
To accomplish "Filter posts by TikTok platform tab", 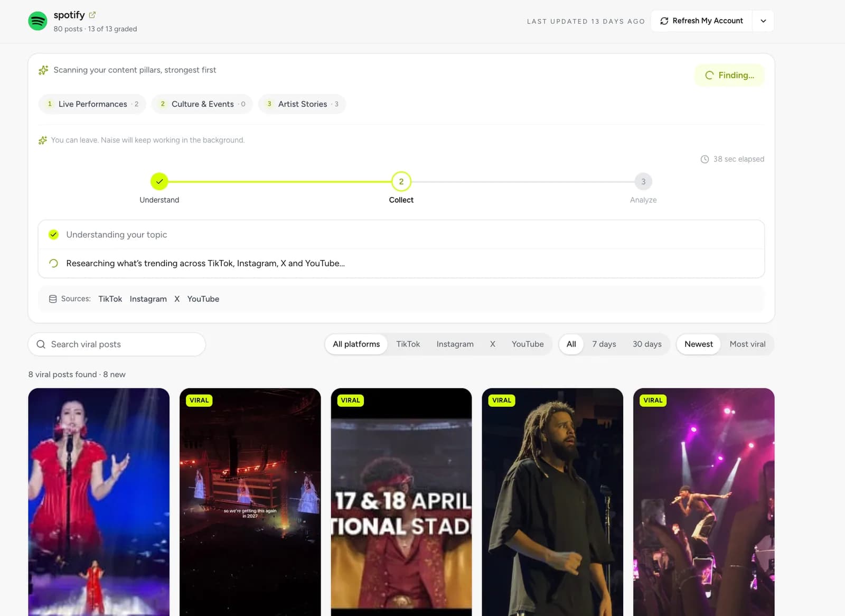I will click(x=408, y=344).
